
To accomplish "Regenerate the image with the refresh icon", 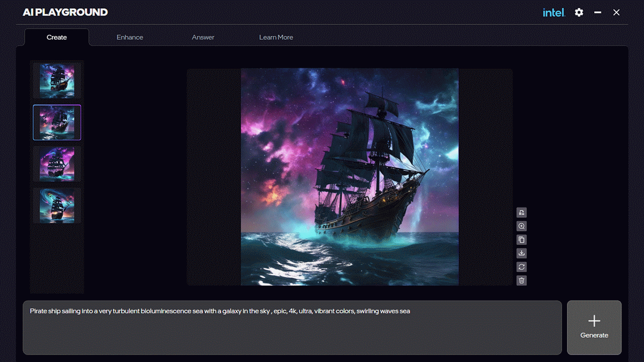I will tap(522, 267).
